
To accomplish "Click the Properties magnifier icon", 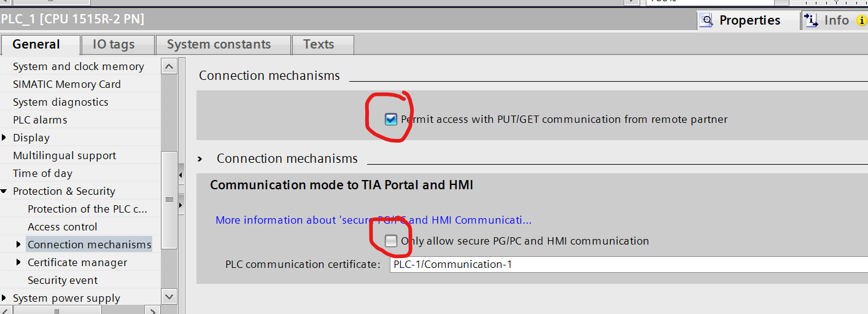I will [708, 21].
